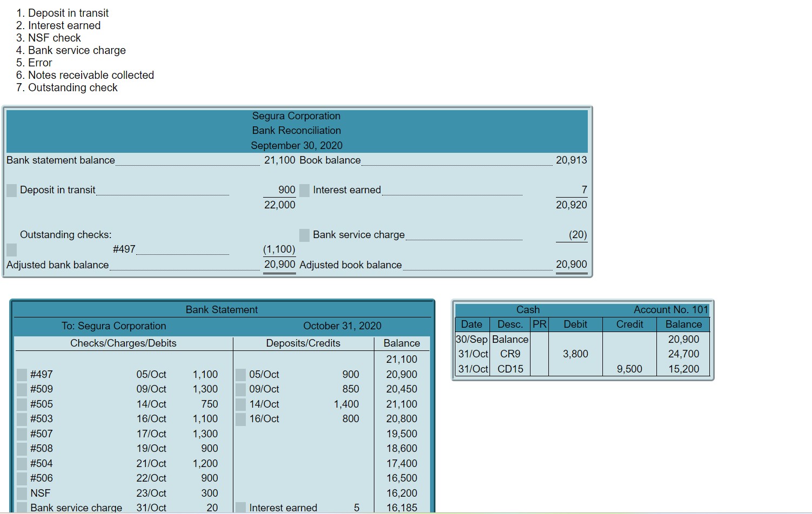The height and width of the screenshot is (514, 812).
Task: Click the box beside Bank service charge in reconciliation
Action: point(304,235)
